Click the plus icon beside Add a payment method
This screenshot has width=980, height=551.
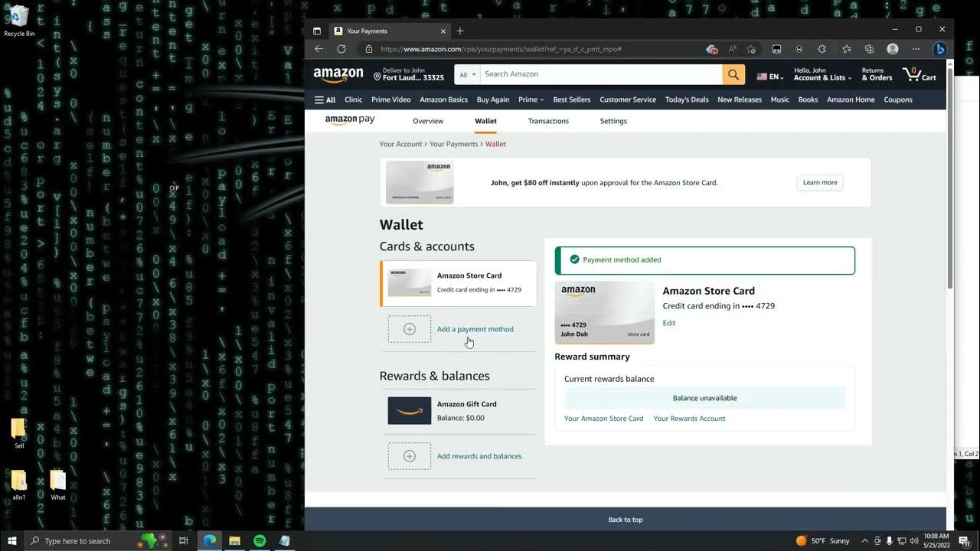(x=410, y=329)
